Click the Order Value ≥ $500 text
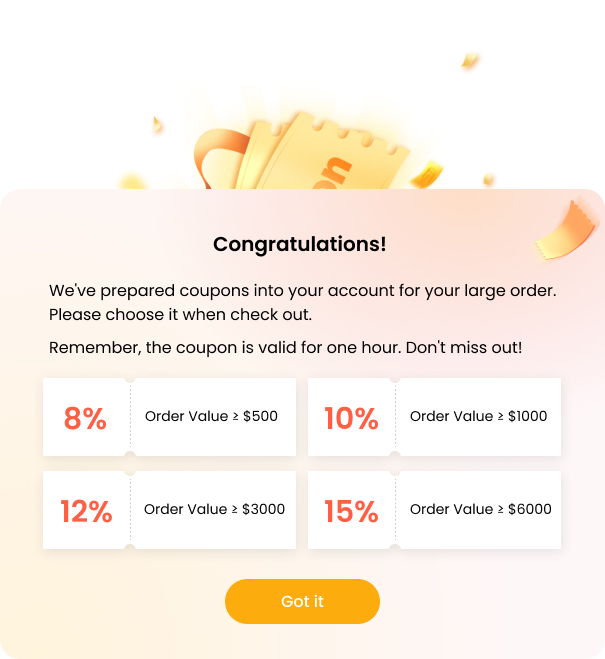The height and width of the screenshot is (659, 605). click(x=211, y=416)
